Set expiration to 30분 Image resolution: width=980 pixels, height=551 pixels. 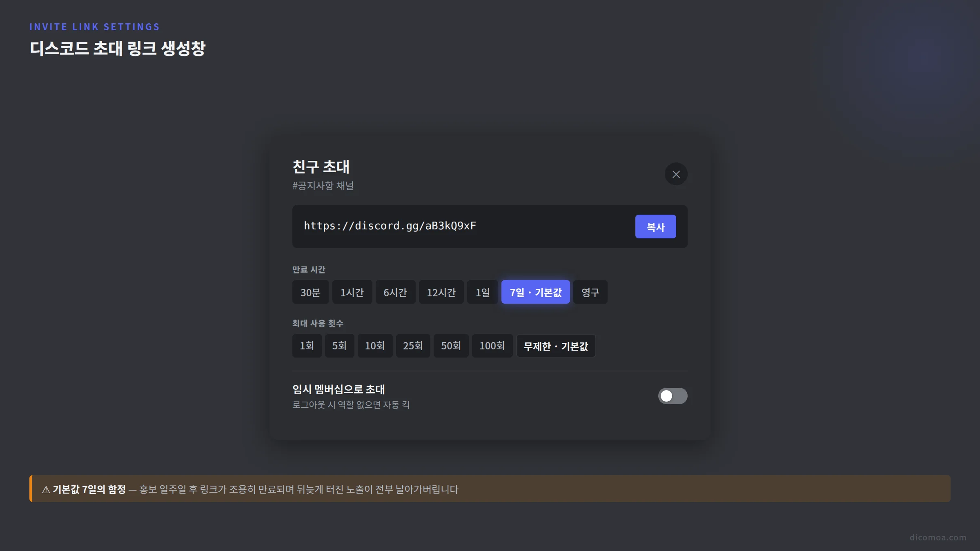pos(310,292)
